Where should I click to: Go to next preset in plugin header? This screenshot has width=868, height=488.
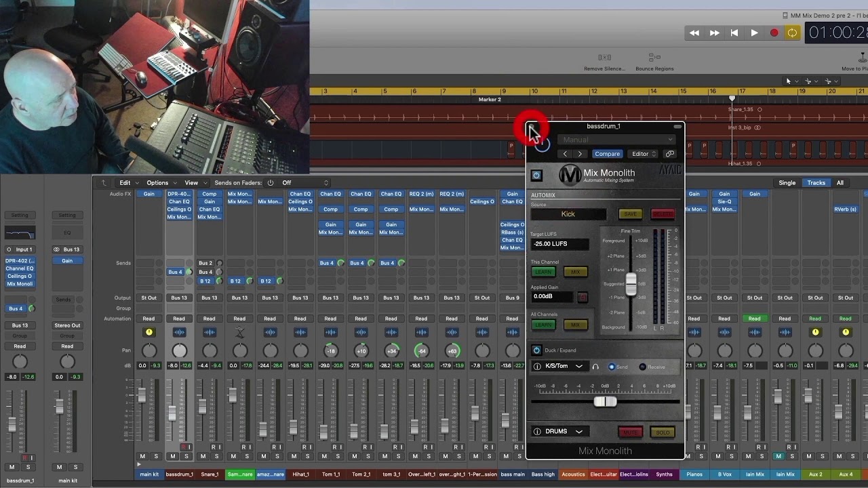click(580, 154)
